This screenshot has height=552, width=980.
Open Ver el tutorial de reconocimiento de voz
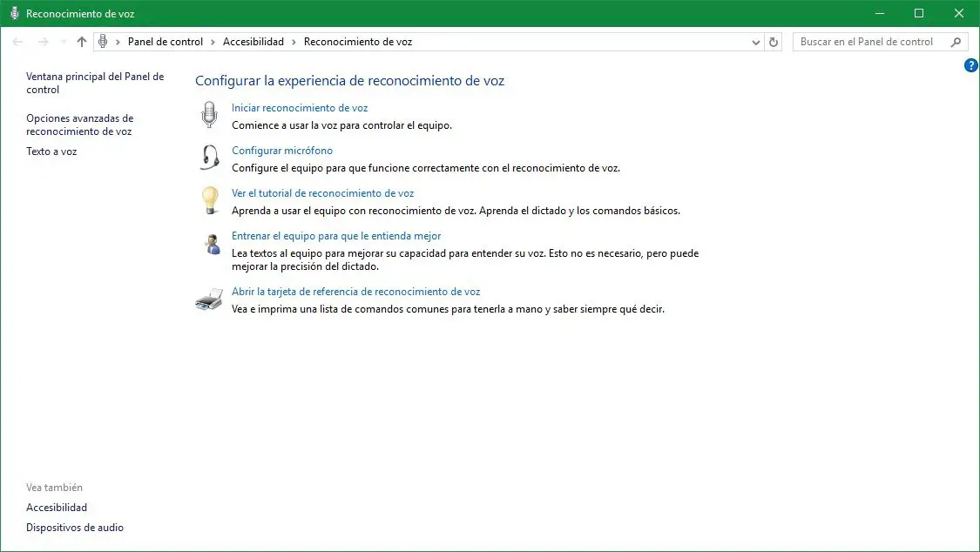[x=322, y=193]
